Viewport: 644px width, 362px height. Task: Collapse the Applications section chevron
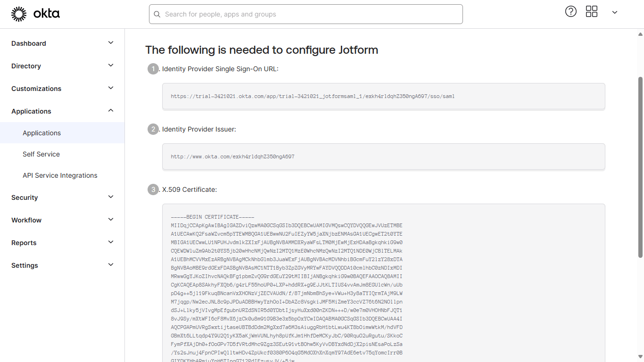pyautogui.click(x=111, y=111)
